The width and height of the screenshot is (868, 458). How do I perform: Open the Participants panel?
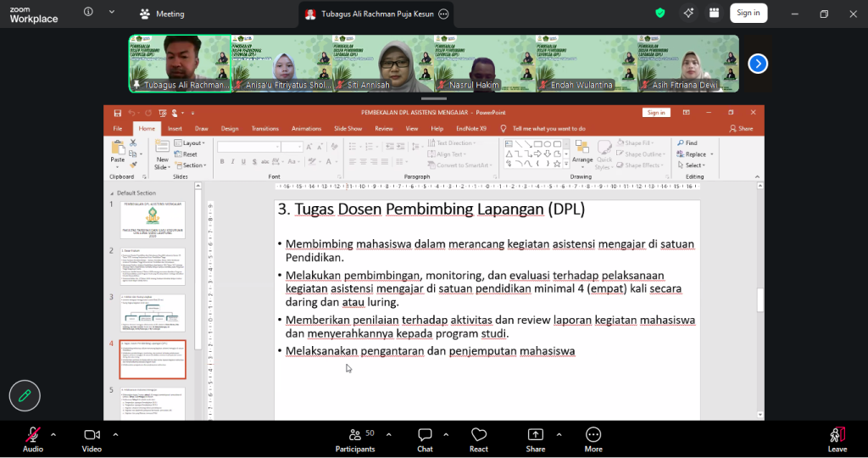coord(354,439)
